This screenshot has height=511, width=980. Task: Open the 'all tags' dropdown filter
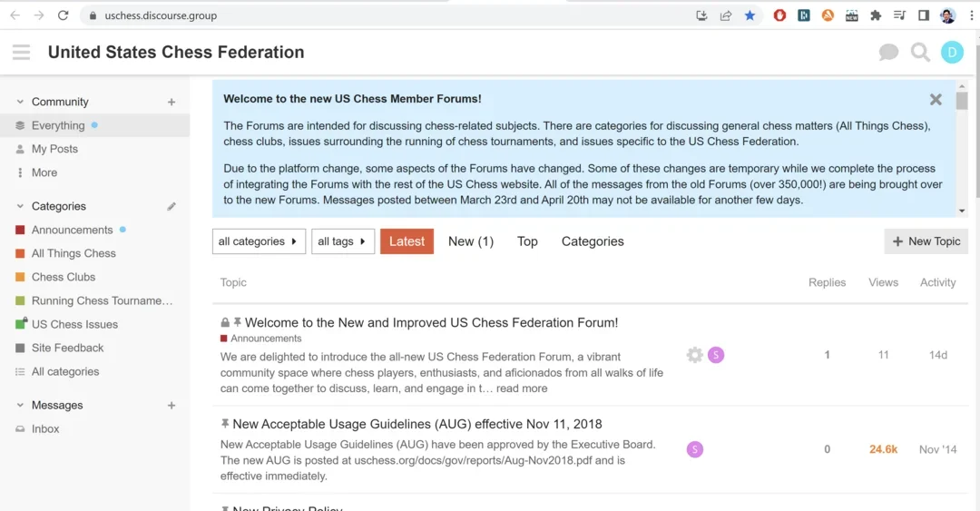pos(343,241)
